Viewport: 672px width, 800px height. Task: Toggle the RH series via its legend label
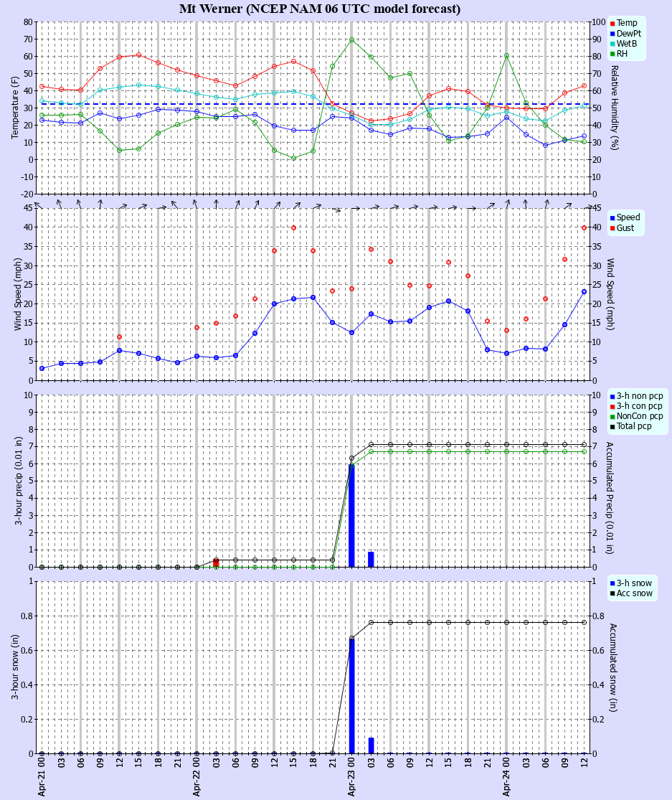pyautogui.click(x=621, y=52)
